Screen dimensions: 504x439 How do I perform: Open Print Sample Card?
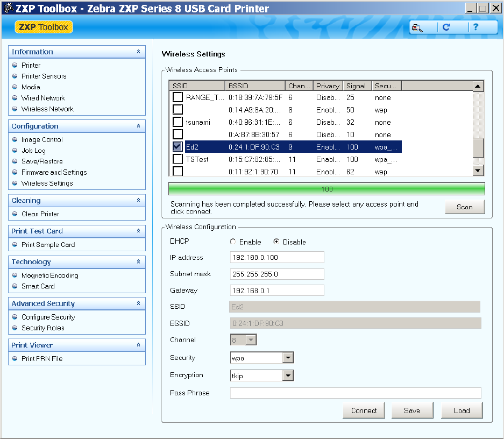[48, 245]
